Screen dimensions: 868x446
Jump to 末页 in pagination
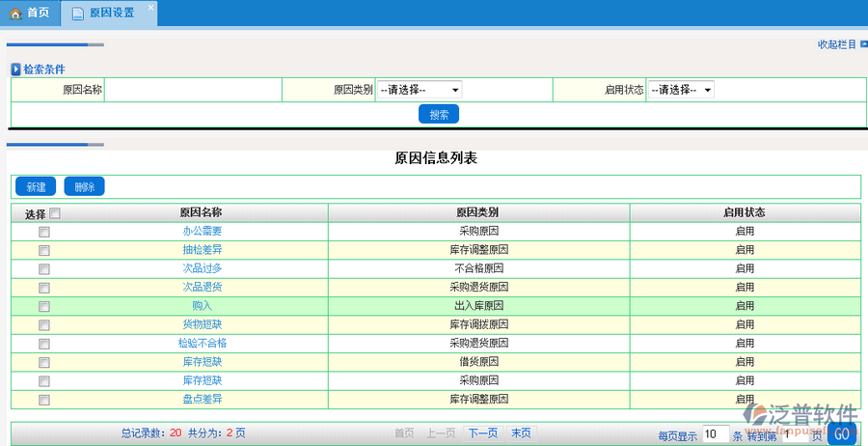pos(521,433)
